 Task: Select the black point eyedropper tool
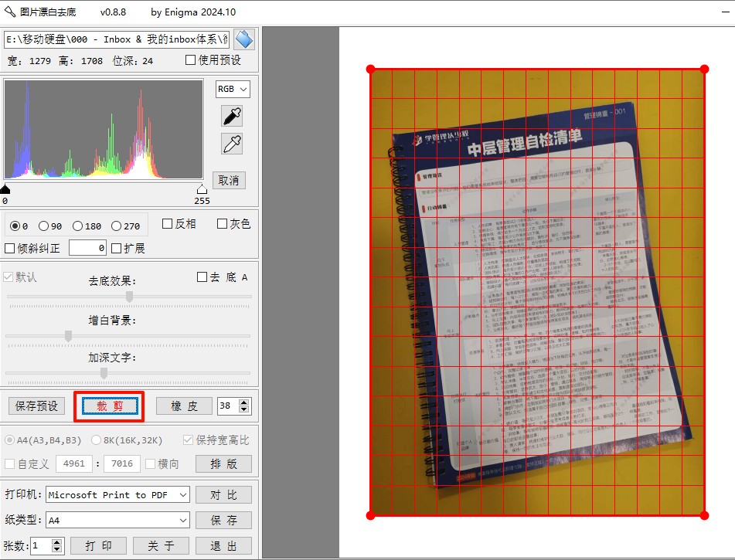coord(232,116)
